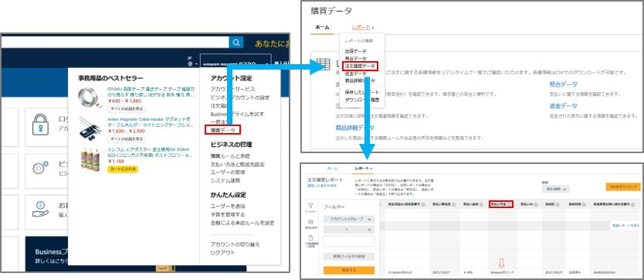The image size is (644, 280).
Task: Click info icon beside 出荷状況 header
Action: (x=584, y=204)
